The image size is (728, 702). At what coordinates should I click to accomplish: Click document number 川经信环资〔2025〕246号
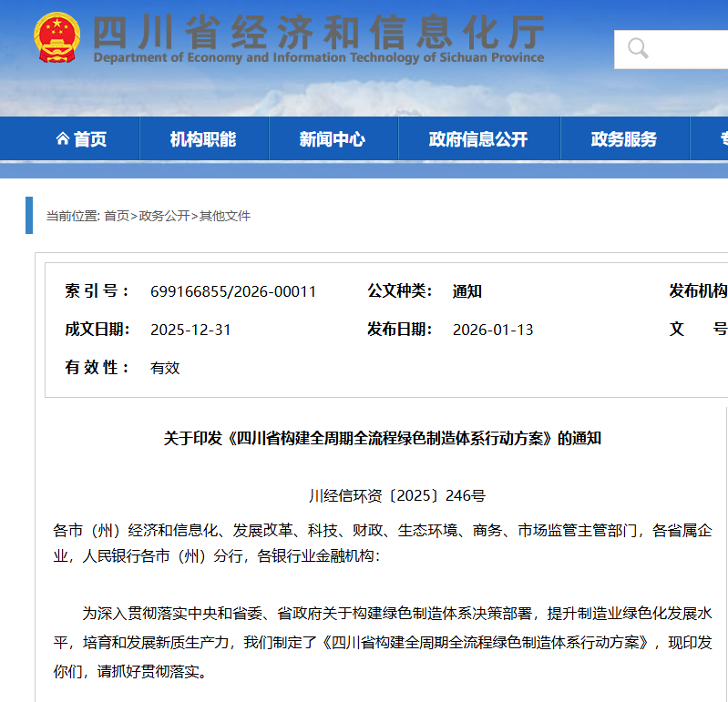pos(397,495)
